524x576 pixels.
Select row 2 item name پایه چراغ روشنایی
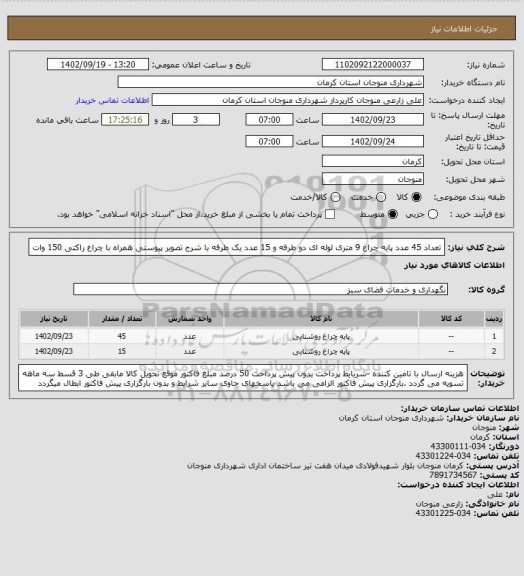click(x=321, y=351)
